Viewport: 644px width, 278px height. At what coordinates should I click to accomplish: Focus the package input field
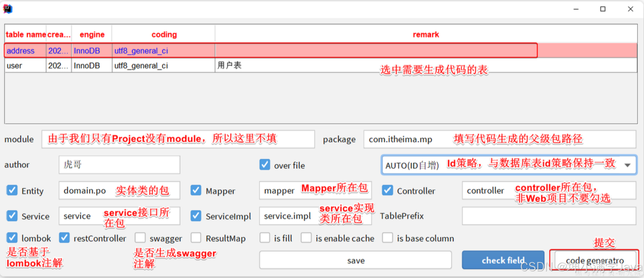click(500, 139)
